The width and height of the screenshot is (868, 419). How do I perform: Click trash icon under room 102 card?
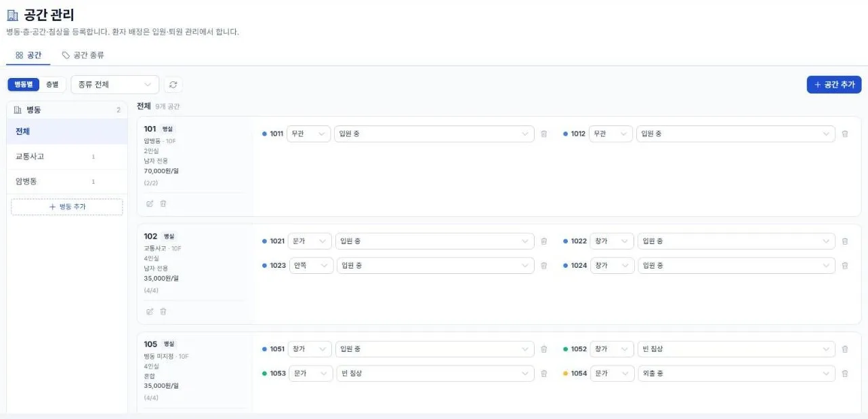pyautogui.click(x=163, y=312)
